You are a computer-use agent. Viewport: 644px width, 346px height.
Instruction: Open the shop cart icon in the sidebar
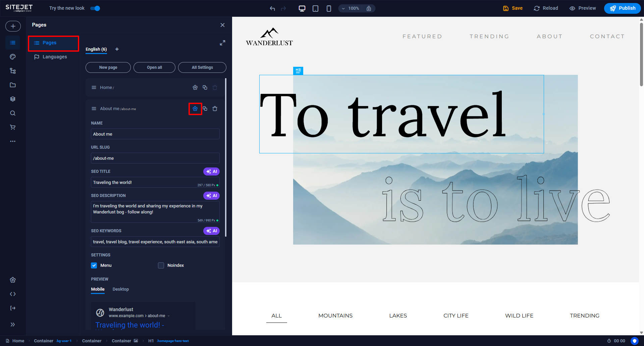coord(13,127)
